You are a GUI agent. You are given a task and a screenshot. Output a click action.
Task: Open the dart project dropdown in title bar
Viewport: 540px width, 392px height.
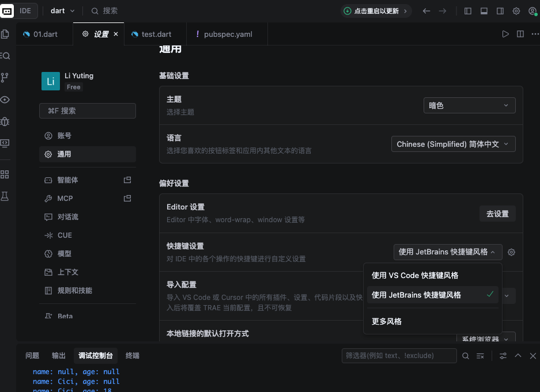pyautogui.click(x=62, y=11)
